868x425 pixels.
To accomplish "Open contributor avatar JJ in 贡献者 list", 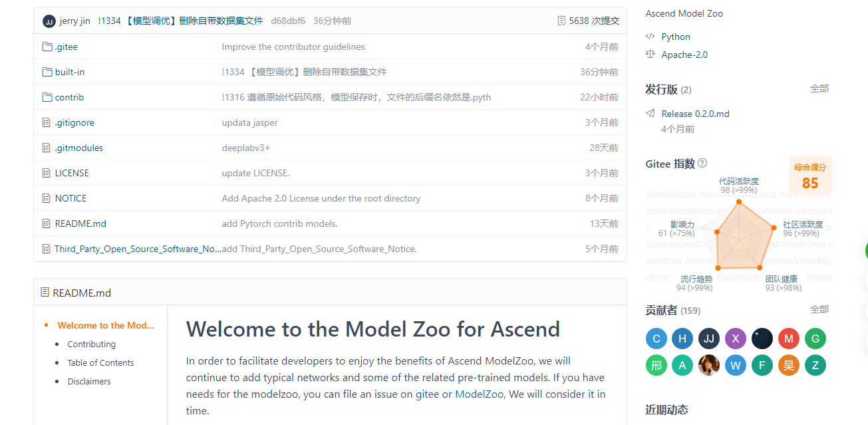I will pyautogui.click(x=709, y=339).
